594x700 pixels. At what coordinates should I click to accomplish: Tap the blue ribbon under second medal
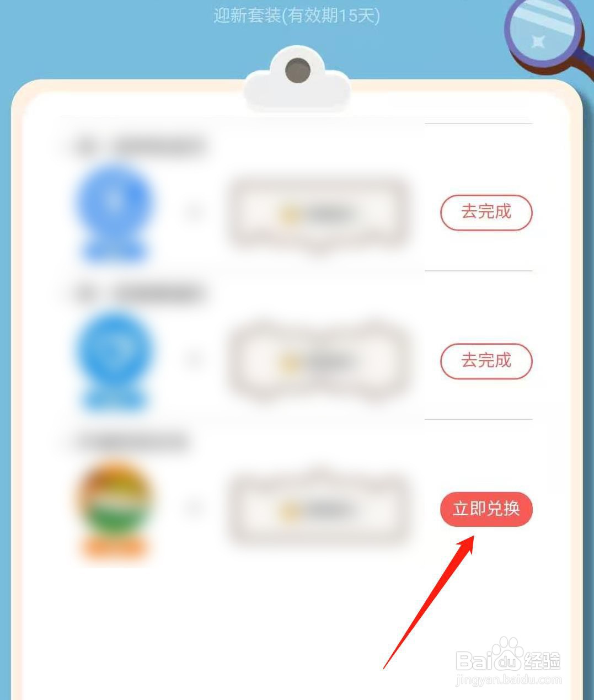tap(114, 400)
